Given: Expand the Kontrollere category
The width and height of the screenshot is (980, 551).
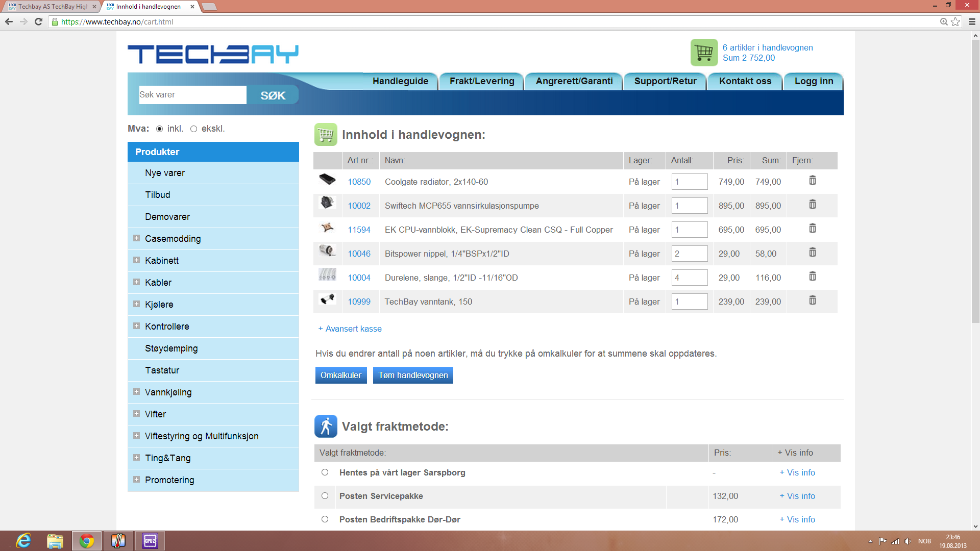Looking at the screenshot, I should [x=136, y=326].
